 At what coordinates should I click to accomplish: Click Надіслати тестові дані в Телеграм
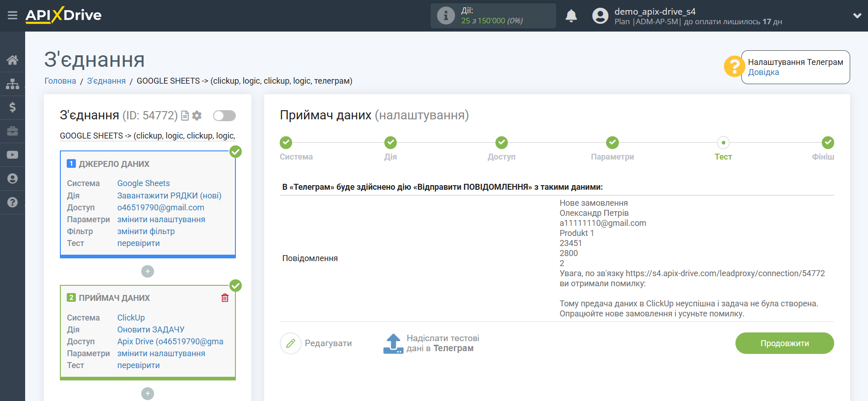(x=443, y=343)
